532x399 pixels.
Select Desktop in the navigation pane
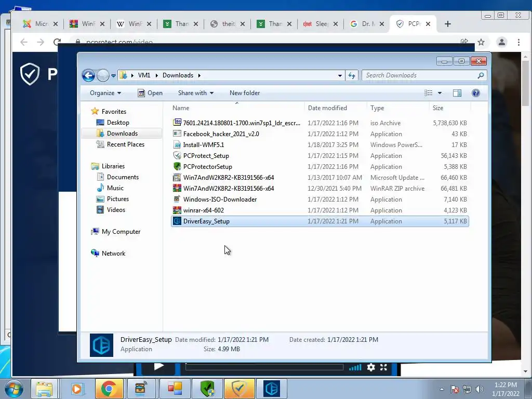tap(118, 123)
